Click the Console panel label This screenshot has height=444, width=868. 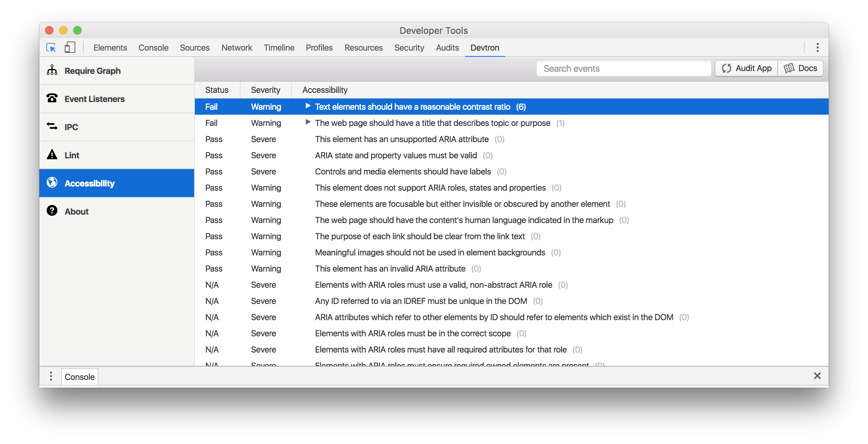(79, 376)
